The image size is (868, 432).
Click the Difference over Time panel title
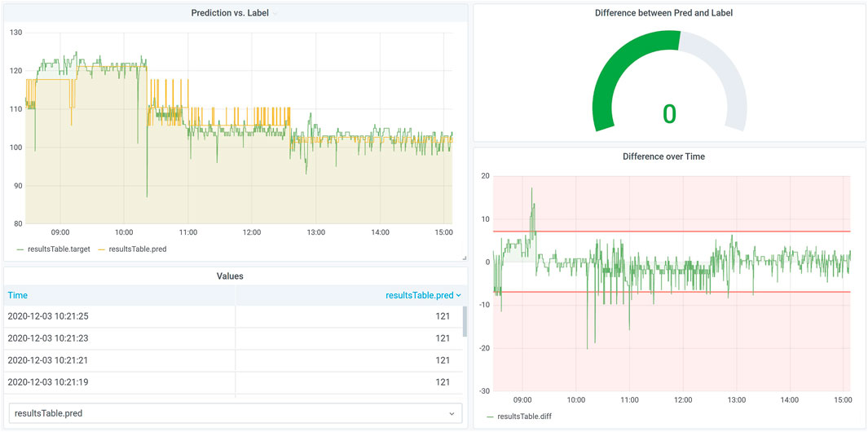click(663, 156)
